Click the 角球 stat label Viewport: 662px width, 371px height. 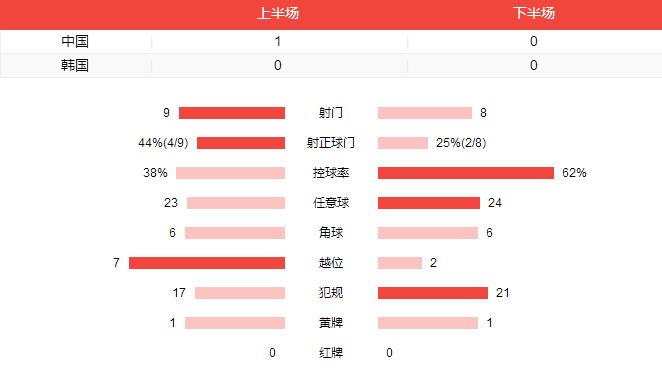pyautogui.click(x=331, y=233)
